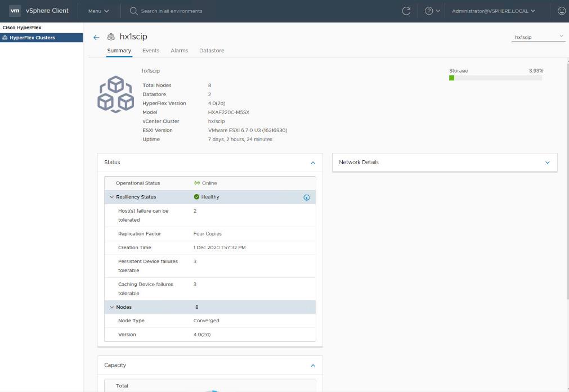The image size is (569, 392).
Task: Click the vSphere Client title
Action: tap(47, 11)
